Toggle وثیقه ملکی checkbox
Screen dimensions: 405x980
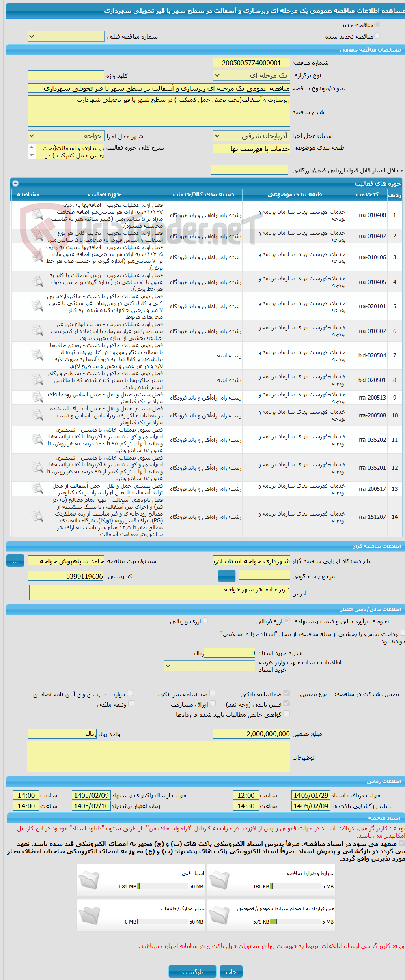coord(131,704)
